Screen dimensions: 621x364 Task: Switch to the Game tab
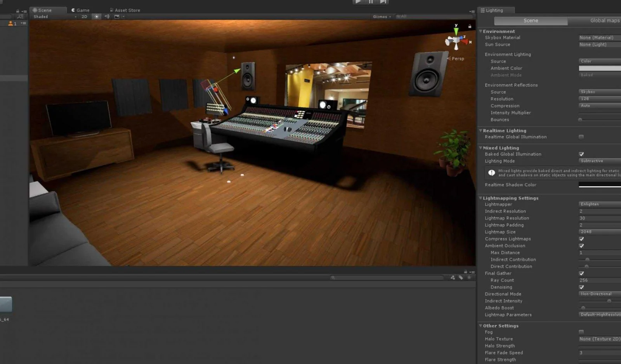pos(81,10)
